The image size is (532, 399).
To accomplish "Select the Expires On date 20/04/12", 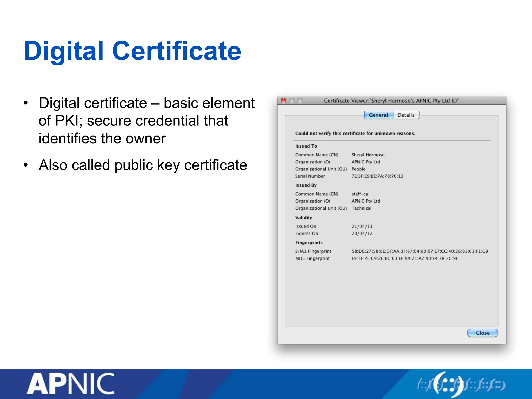I will click(362, 234).
